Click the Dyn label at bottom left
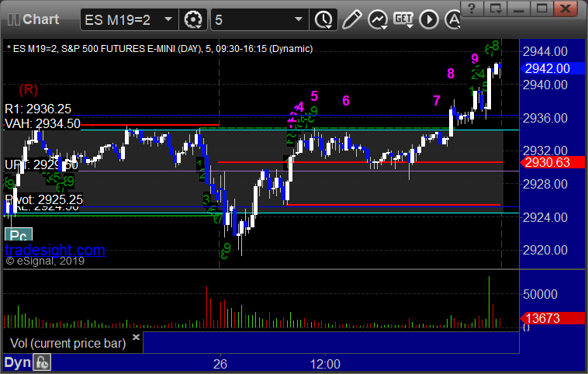Viewport: 588px width, 374px height. click(17, 362)
